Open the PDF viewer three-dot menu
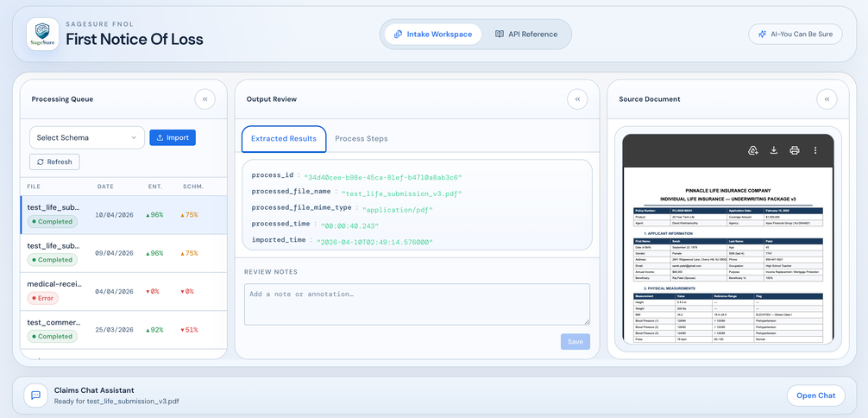Viewport: 868px width, 418px height. pyautogui.click(x=815, y=150)
